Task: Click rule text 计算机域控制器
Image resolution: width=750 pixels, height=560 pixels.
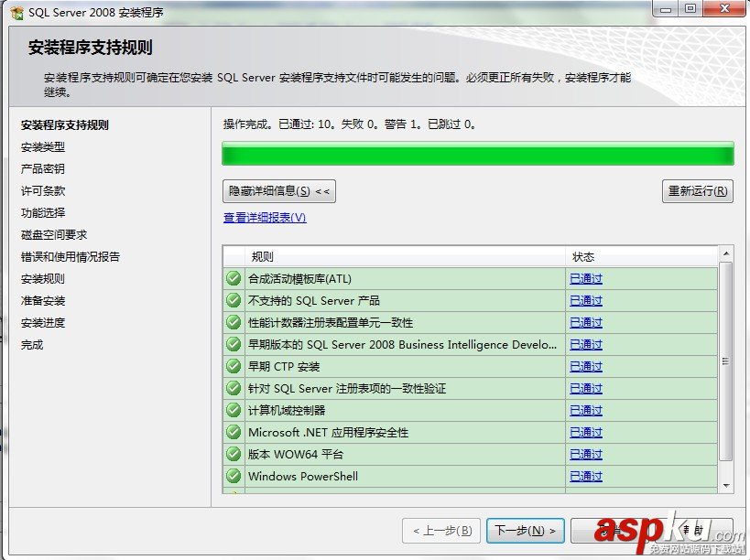Action: coord(287,411)
